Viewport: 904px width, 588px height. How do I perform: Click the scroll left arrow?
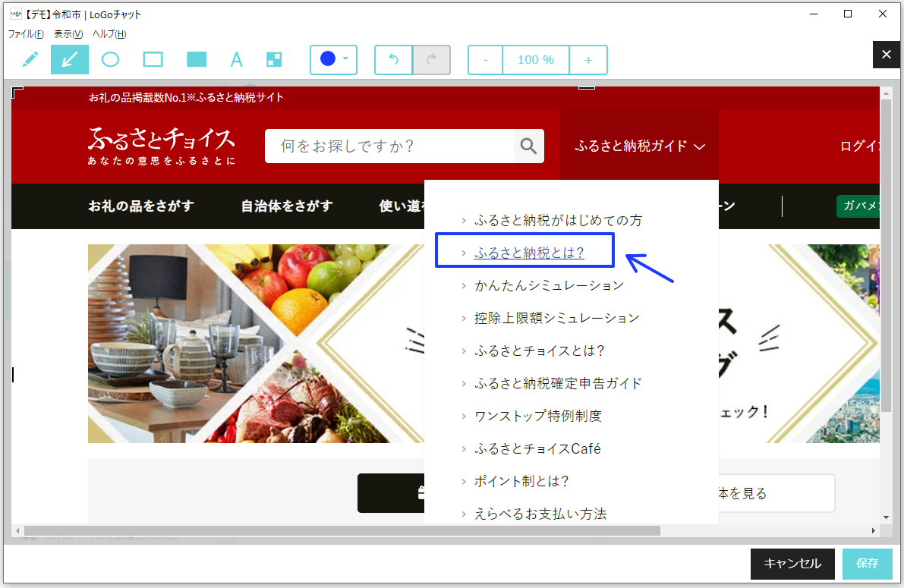click(17, 530)
